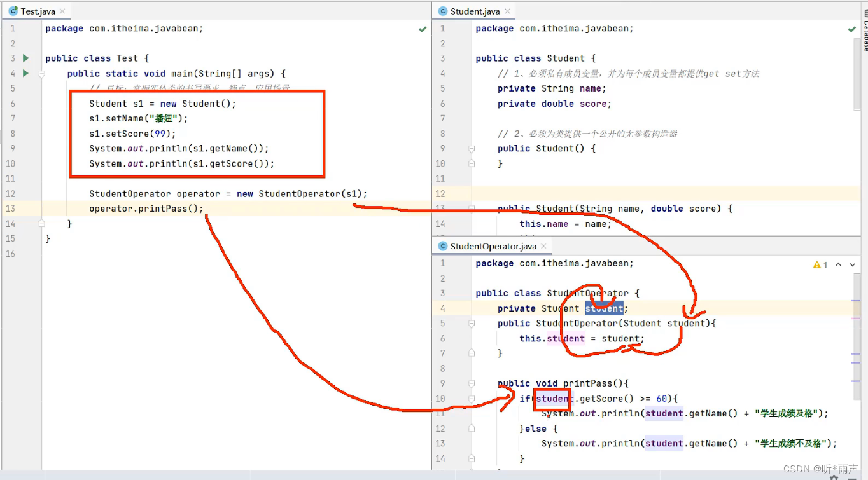Click 'public class Student {' declaration

[x=535, y=58]
